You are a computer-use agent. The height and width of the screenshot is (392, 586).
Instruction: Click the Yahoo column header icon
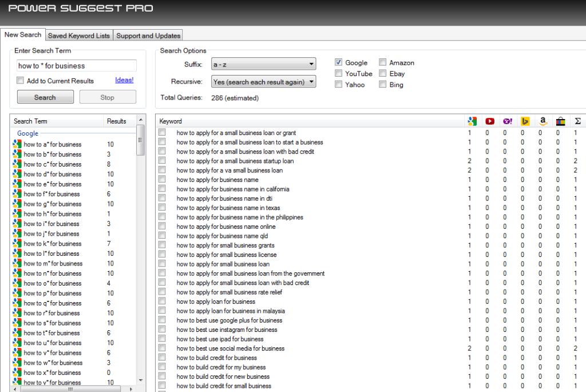point(508,121)
